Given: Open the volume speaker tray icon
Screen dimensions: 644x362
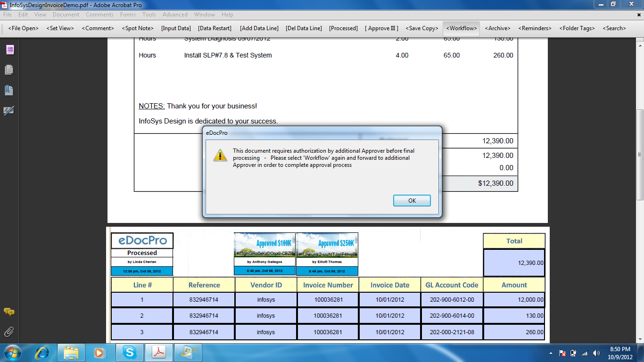Looking at the screenshot, I should click(x=596, y=353).
